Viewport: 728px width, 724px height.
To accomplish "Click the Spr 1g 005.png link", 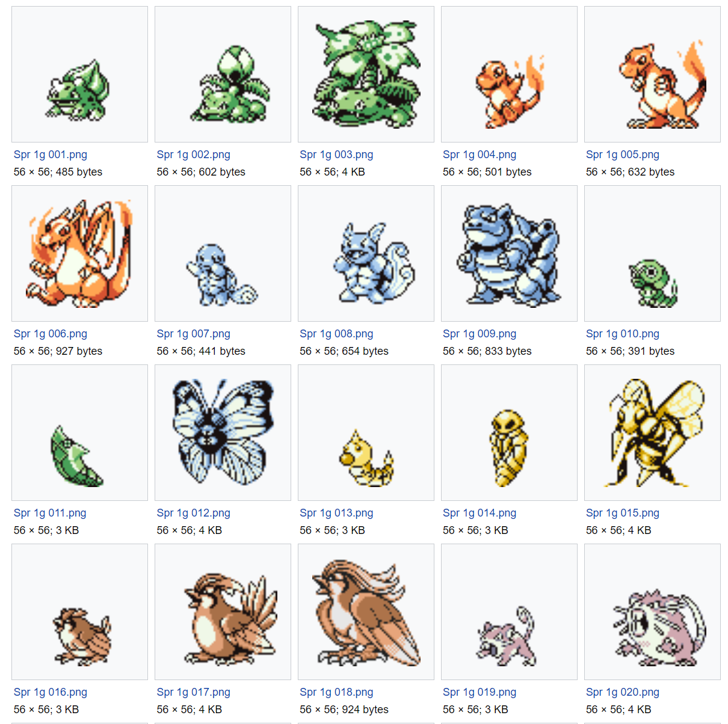I will 623,155.
